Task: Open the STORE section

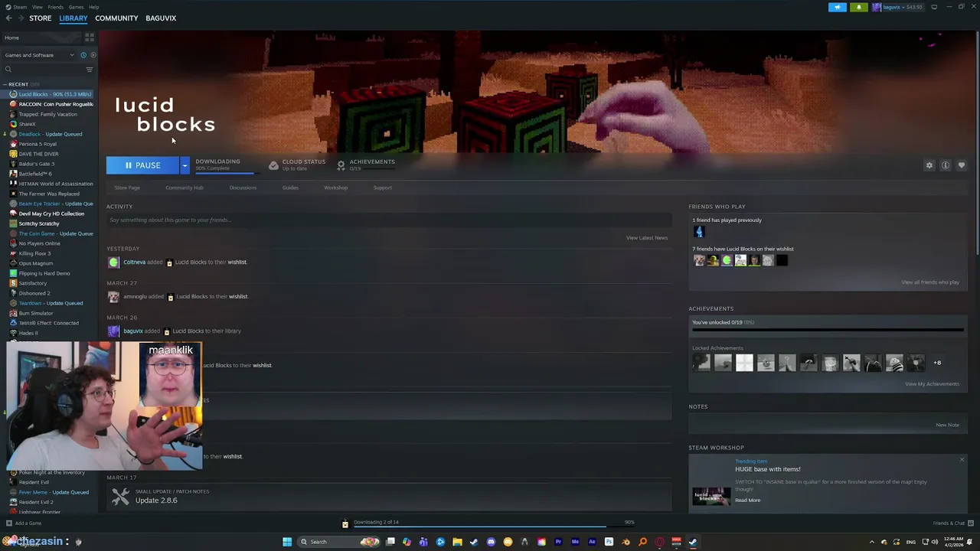Action: 41,18
